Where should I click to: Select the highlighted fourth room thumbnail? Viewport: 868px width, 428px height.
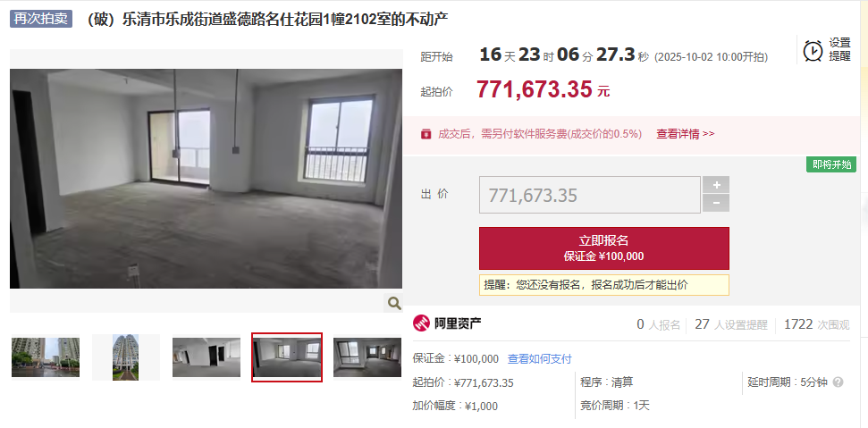coord(287,357)
